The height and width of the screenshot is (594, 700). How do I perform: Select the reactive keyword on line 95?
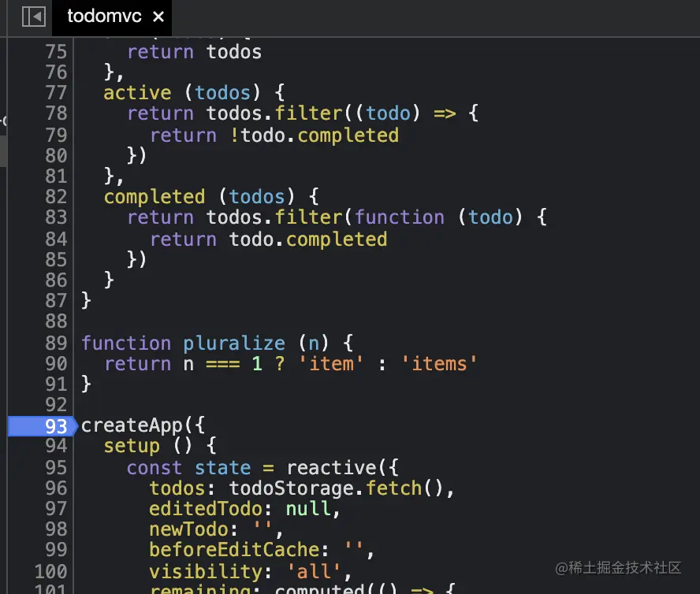330,467
